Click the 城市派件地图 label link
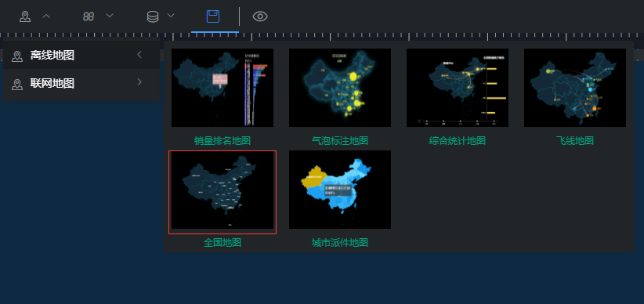This screenshot has width=644, height=304. click(x=340, y=243)
